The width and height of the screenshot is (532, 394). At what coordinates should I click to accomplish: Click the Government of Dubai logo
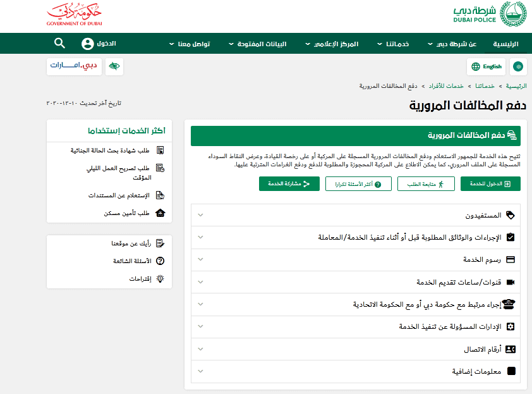coord(75,15)
